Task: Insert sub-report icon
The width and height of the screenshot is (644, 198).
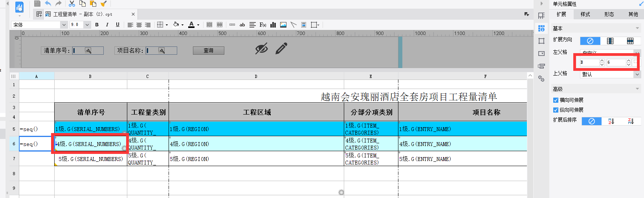Action: pos(304,25)
